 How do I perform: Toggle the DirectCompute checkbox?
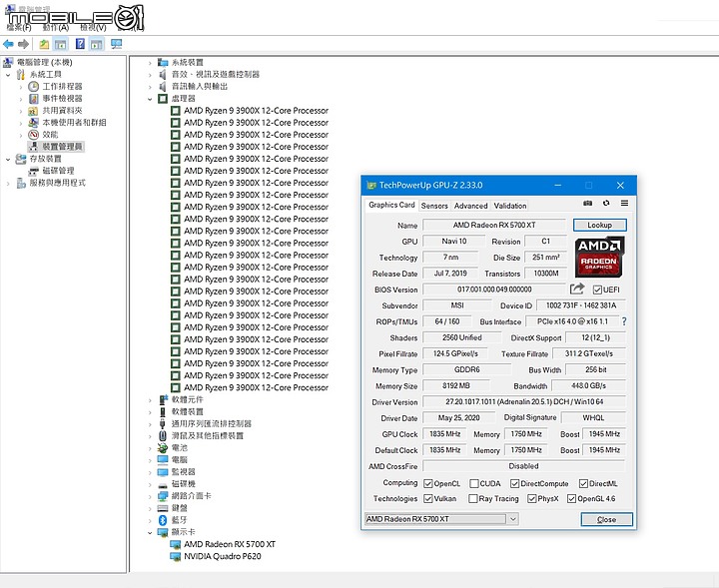pyautogui.click(x=514, y=483)
